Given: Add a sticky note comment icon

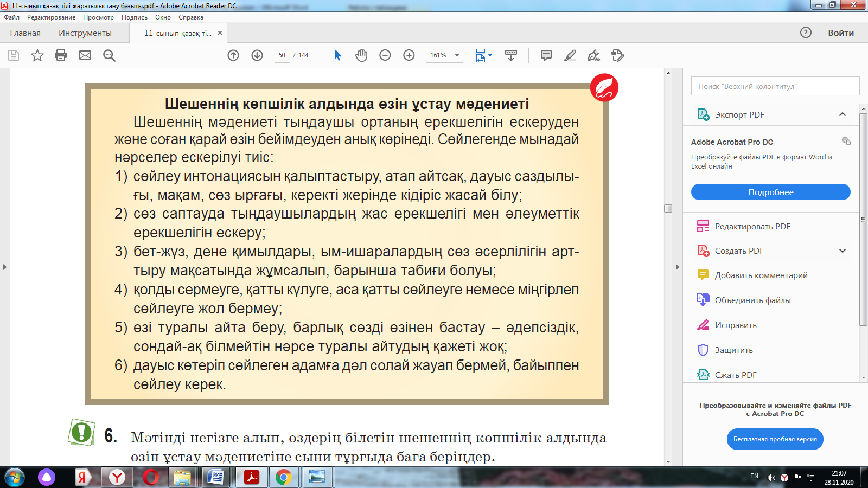Looking at the screenshot, I should coord(546,55).
